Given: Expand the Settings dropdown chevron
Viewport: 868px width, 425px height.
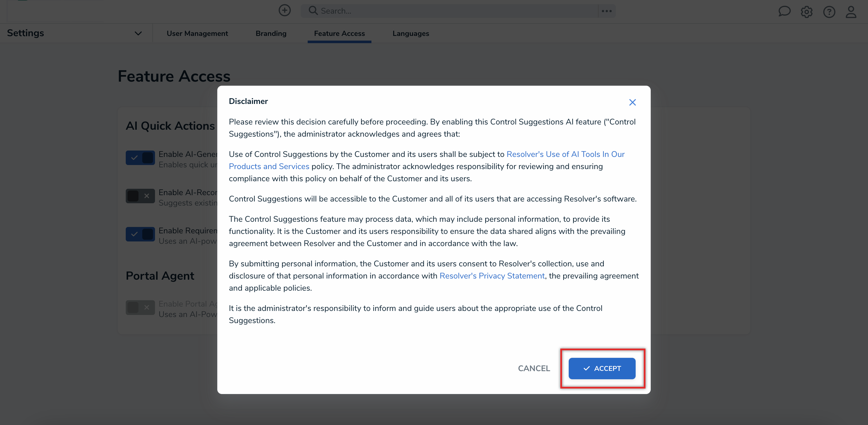Looking at the screenshot, I should tap(138, 33).
